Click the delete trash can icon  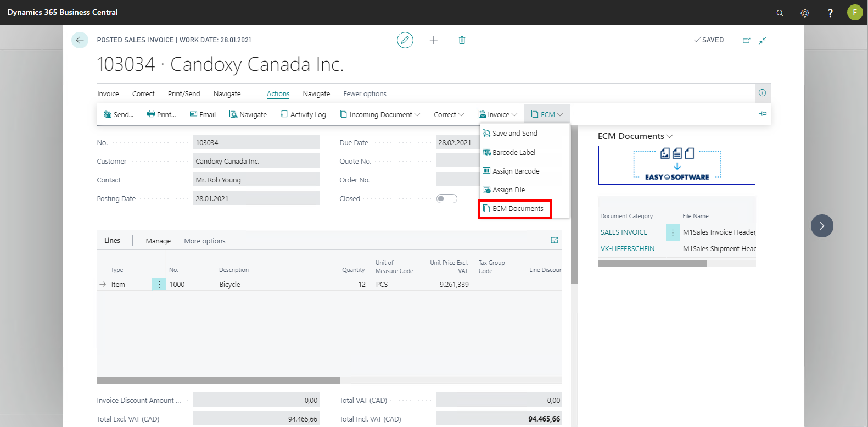(x=462, y=40)
